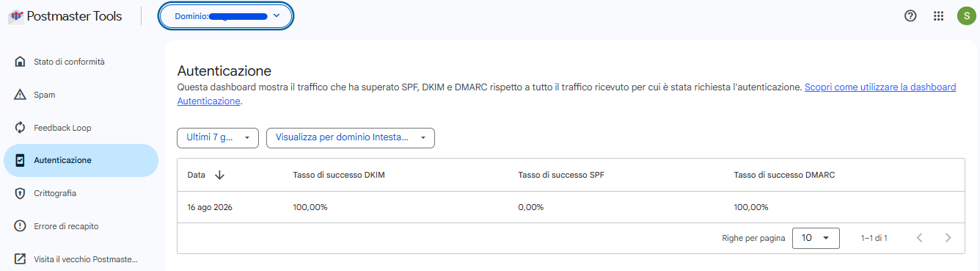Image resolution: width=980 pixels, height=271 pixels.
Task: Click the Data column header
Action: 196,175
